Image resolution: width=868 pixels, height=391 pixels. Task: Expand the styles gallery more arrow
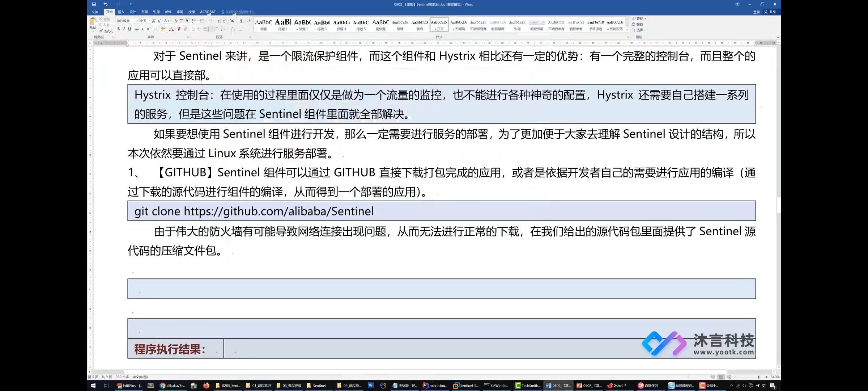pos(627,30)
